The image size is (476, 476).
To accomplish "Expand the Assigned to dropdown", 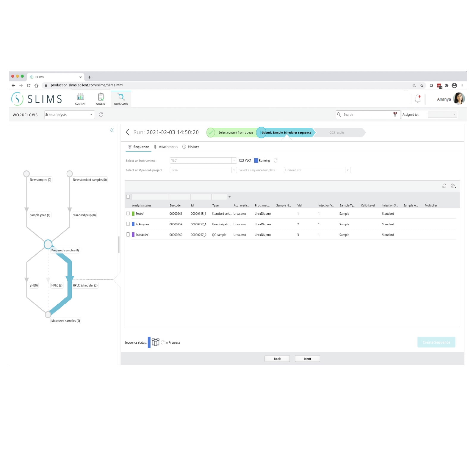I will click(454, 115).
